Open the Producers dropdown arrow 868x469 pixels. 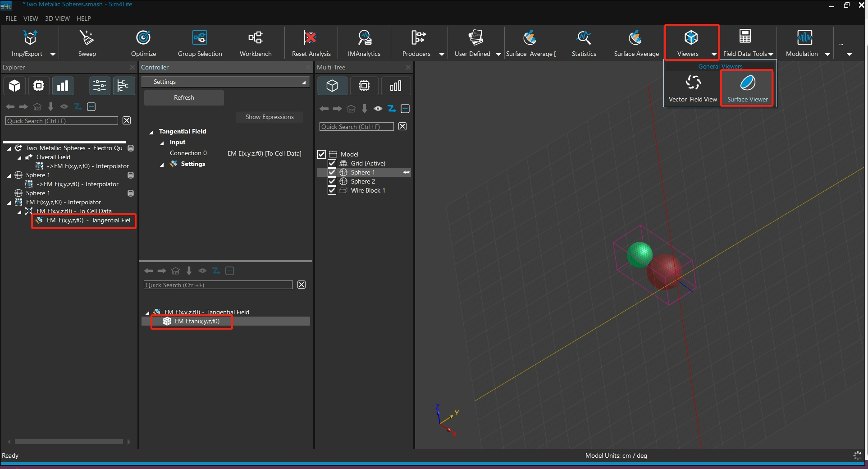point(442,54)
